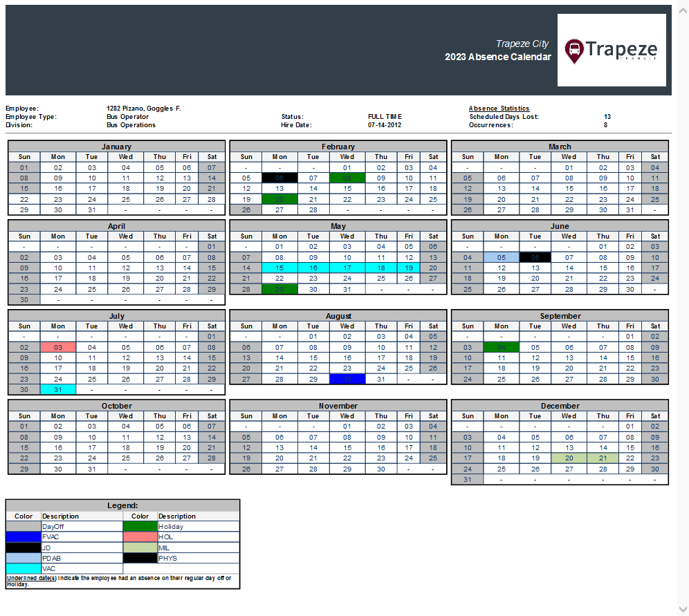Click the red HOL cell on July 3
This screenshot has width=689, height=616.
pos(58,347)
